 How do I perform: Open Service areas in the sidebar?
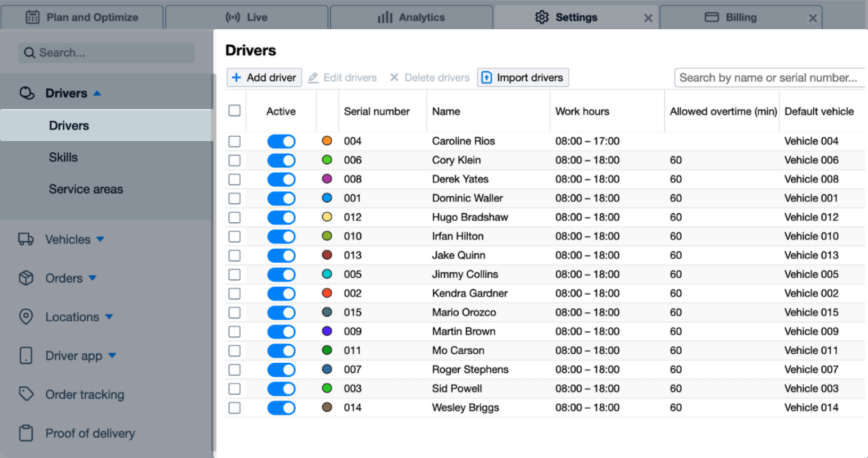point(86,189)
